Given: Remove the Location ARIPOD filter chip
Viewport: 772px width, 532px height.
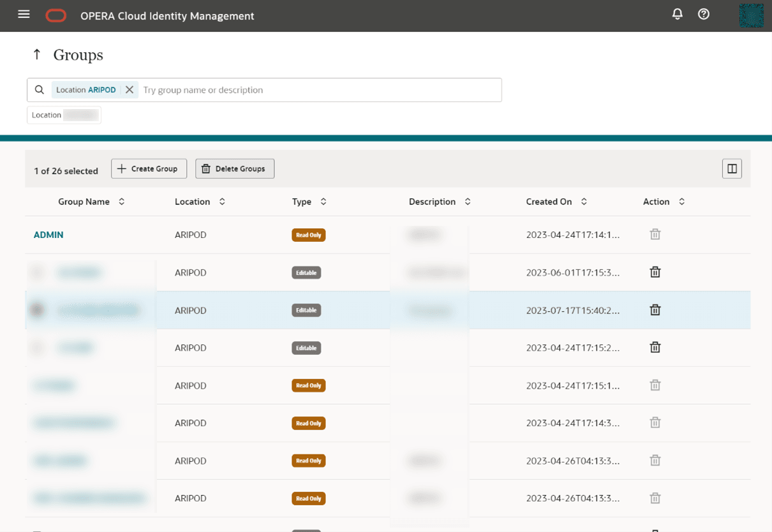Looking at the screenshot, I should pyautogui.click(x=130, y=90).
